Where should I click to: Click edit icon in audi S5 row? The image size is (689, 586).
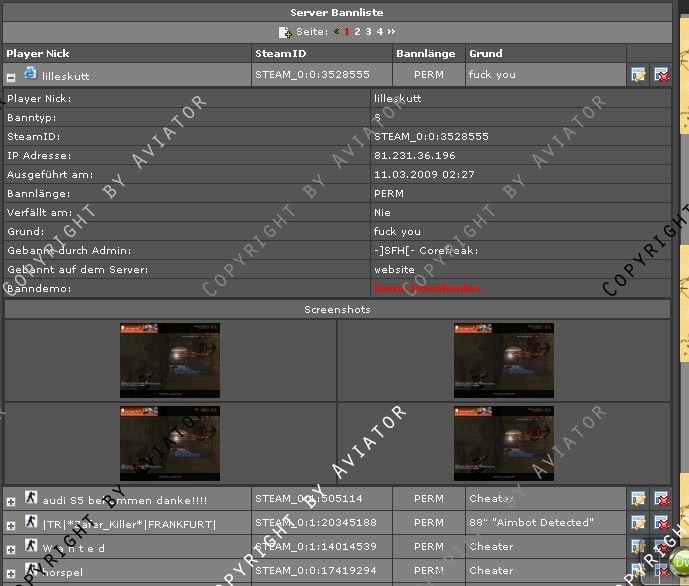(x=638, y=499)
